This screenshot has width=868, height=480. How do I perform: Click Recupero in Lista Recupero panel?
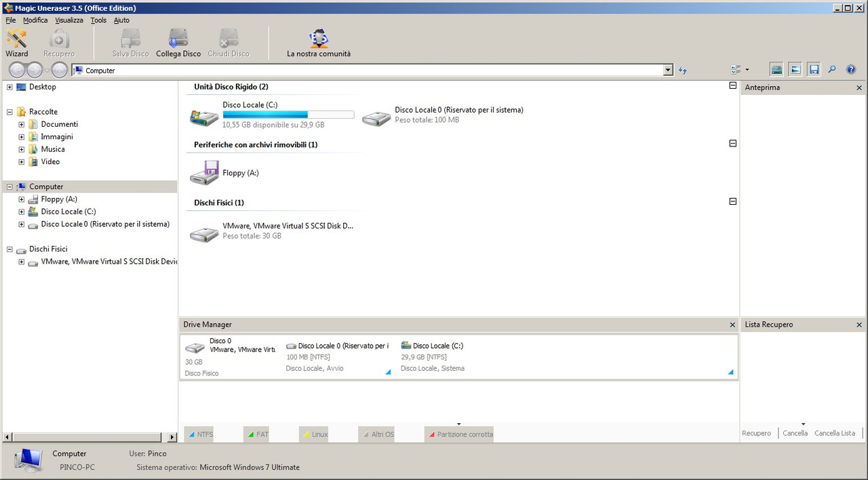click(x=756, y=433)
